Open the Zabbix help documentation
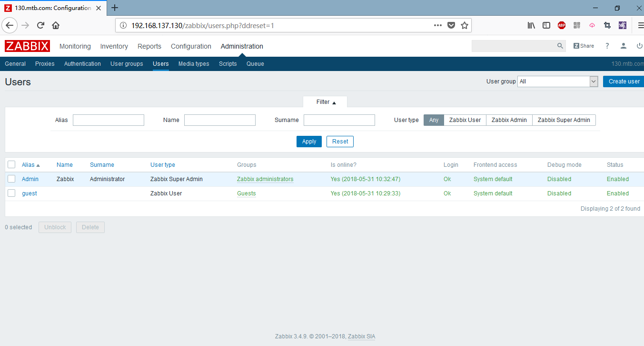Viewport: 644px width, 346px height. pos(608,46)
